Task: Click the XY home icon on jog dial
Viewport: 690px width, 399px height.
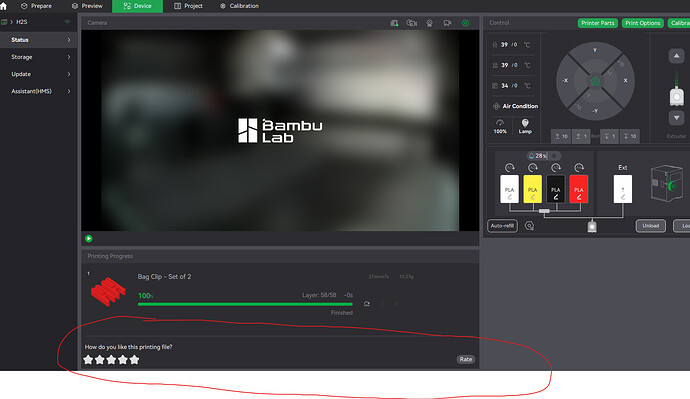Action: click(x=595, y=81)
